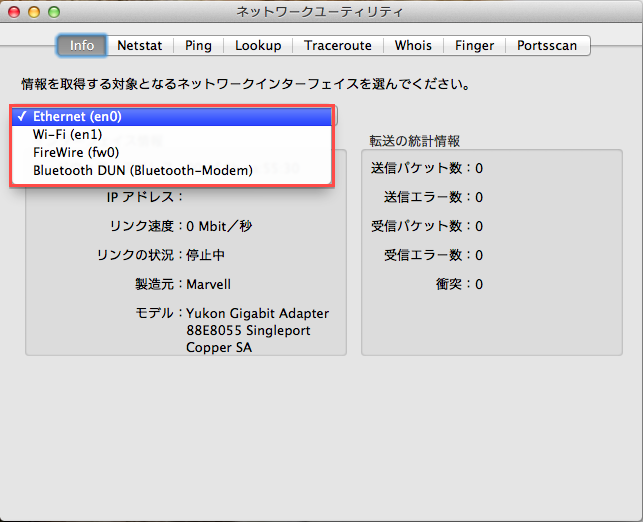This screenshot has width=643, height=522.
Task: Click the 衝突 collisions statistic
Action: (459, 284)
